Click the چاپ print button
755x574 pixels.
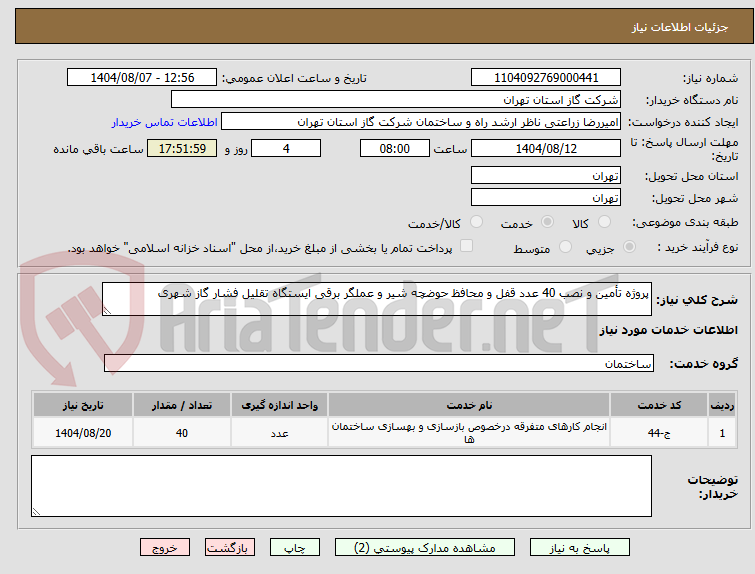click(x=295, y=548)
